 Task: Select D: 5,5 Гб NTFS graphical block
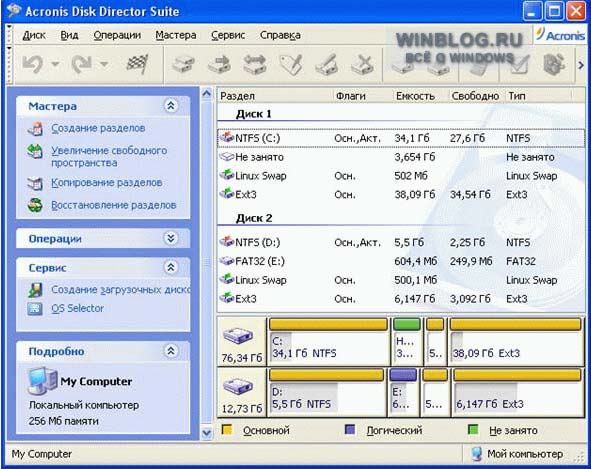(x=326, y=392)
